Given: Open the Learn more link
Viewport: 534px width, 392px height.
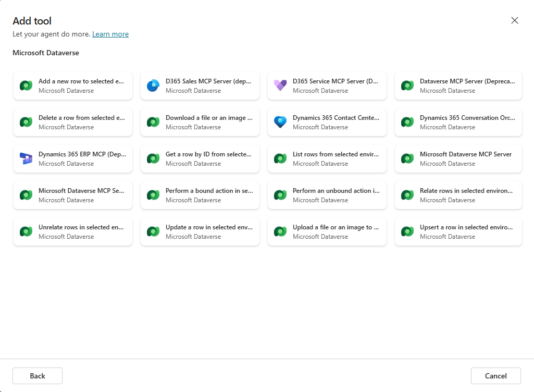Looking at the screenshot, I should click(x=110, y=34).
